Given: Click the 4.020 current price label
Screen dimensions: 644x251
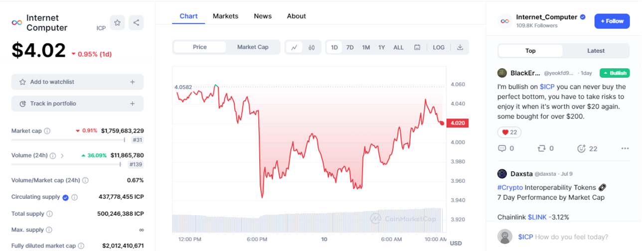Looking at the screenshot, I should click(x=457, y=123).
